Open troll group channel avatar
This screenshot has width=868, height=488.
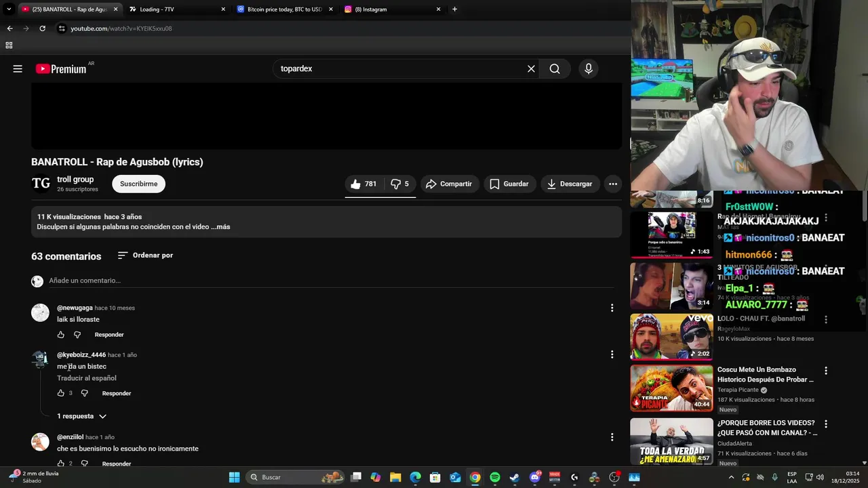[x=41, y=184]
